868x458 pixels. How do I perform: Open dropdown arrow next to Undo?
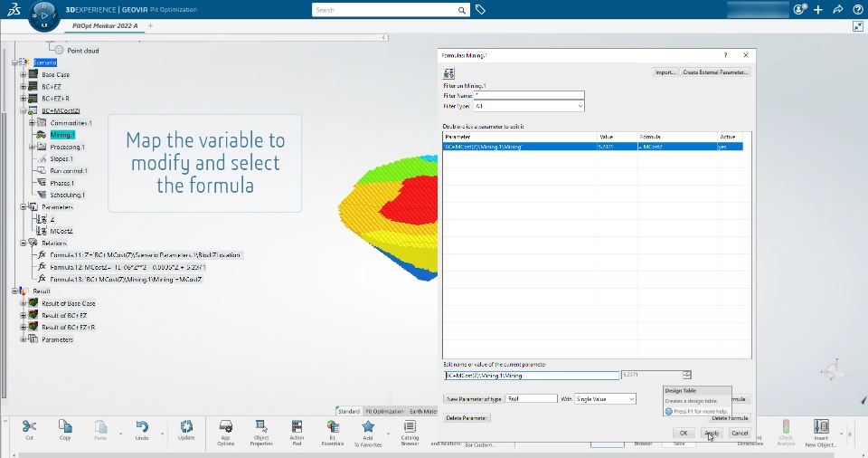(x=162, y=434)
